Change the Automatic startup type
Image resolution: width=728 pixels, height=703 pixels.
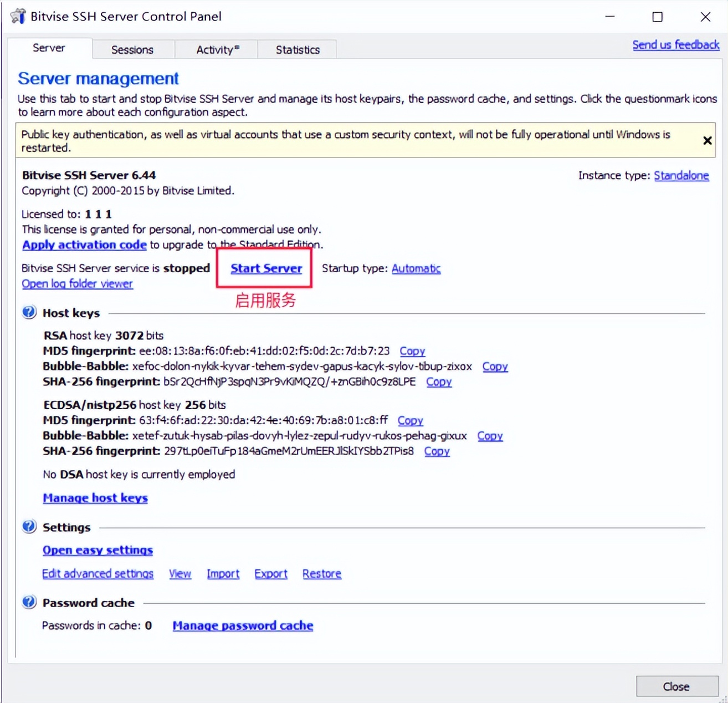tap(416, 268)
